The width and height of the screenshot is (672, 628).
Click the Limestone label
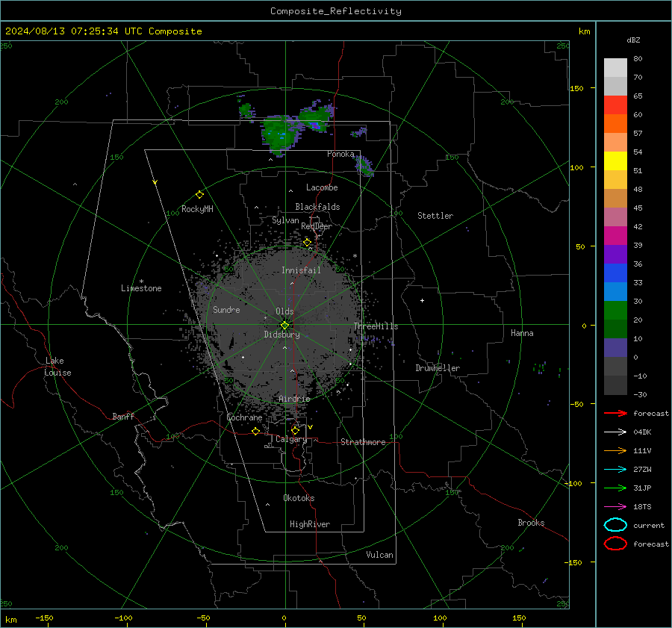[141, 288]
